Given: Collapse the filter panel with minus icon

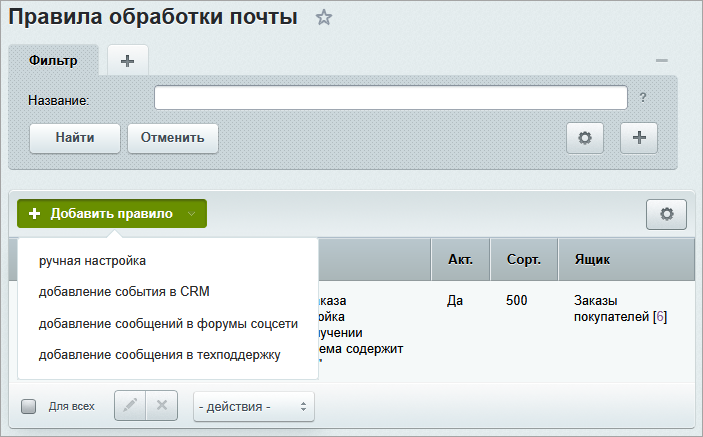Looking at the screenshot, I should (661, 61).
